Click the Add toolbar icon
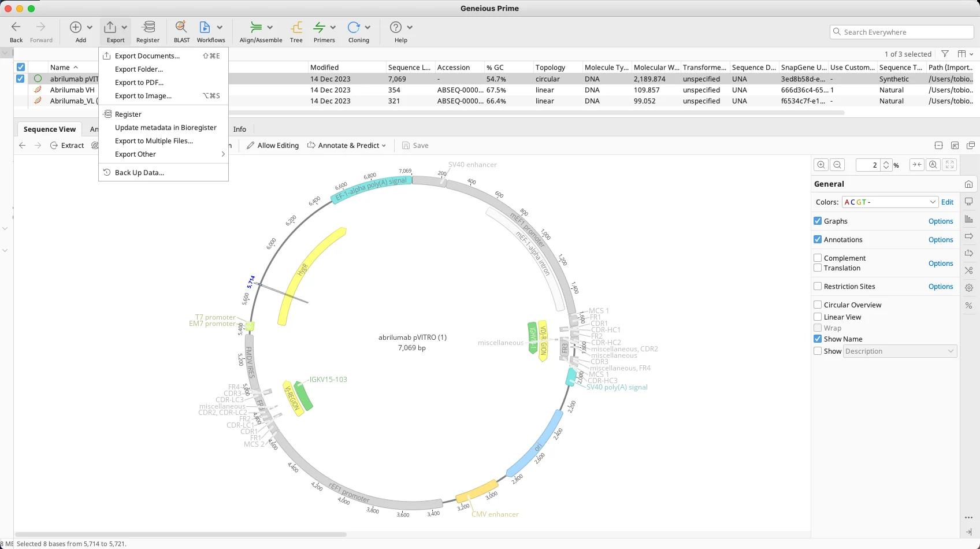 (x=76, y=27)
